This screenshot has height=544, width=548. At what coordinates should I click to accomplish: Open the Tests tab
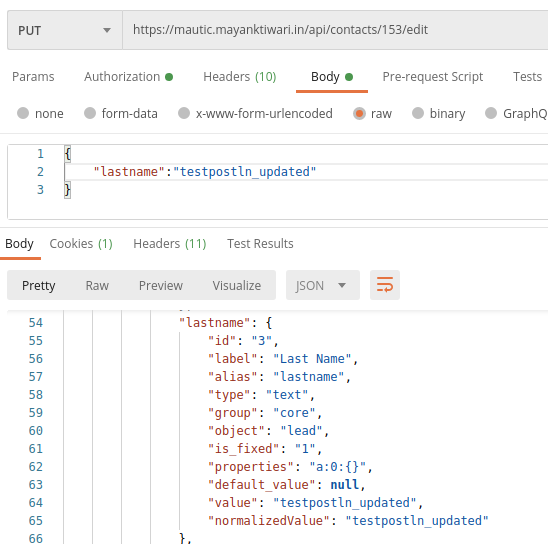[x=527, y=77]
